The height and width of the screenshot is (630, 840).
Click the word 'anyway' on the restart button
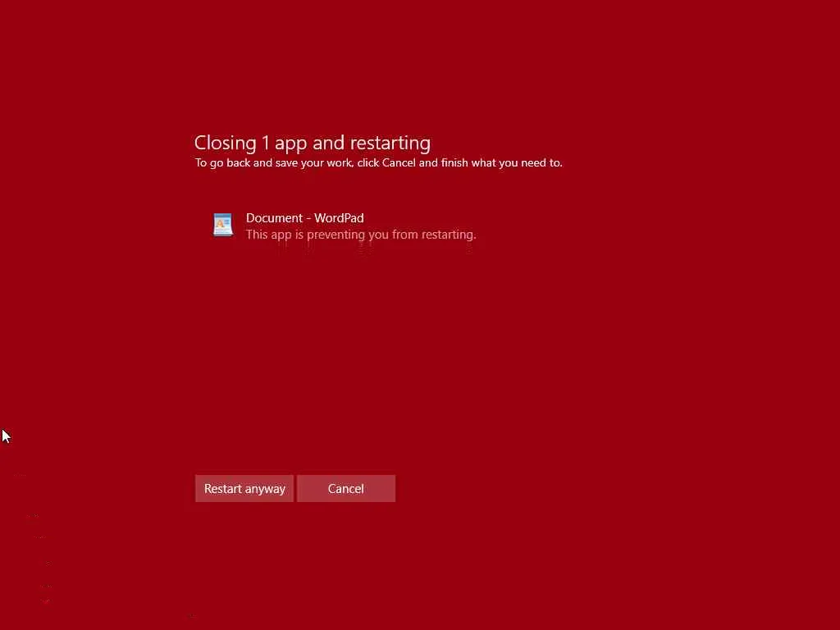[x=265, y=490]
